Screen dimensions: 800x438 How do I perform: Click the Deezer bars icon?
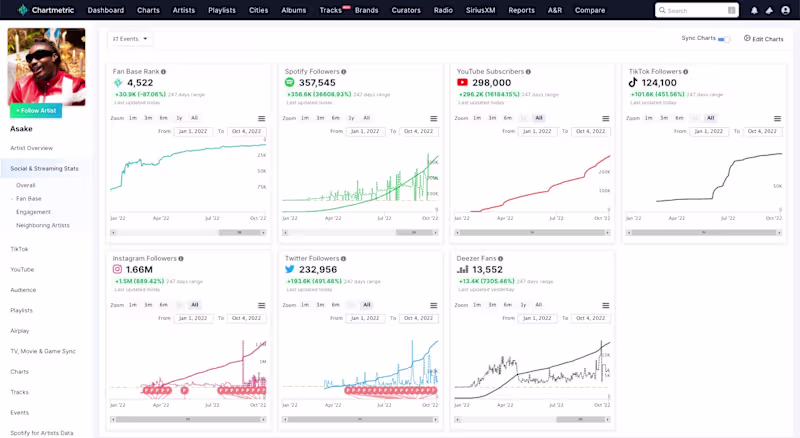[462, 269]
